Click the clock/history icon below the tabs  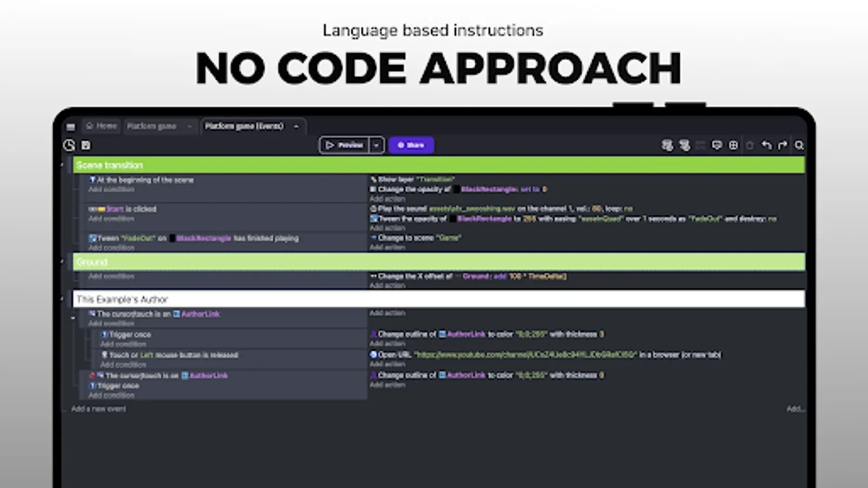click(x=69, y=145)
